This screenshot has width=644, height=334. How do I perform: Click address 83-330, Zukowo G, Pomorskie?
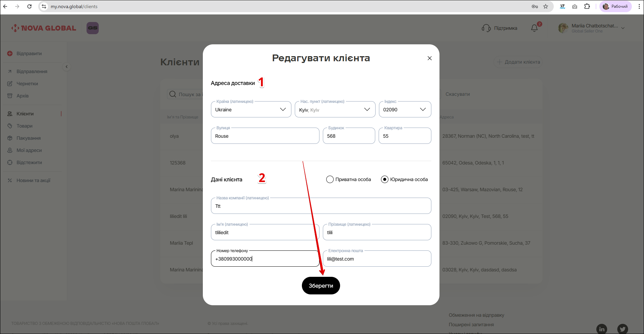[486, 243]
